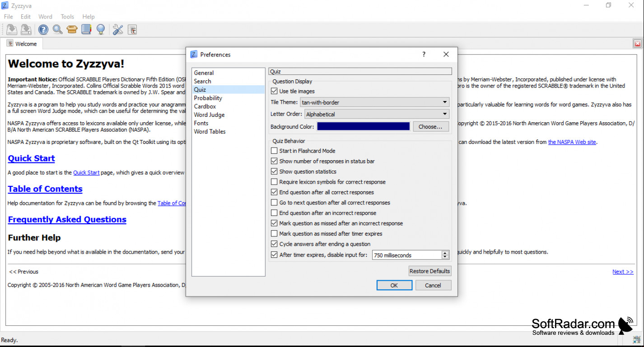Select Word Judge preferences category
644x347 pixels.
click(x=228, y=115)
